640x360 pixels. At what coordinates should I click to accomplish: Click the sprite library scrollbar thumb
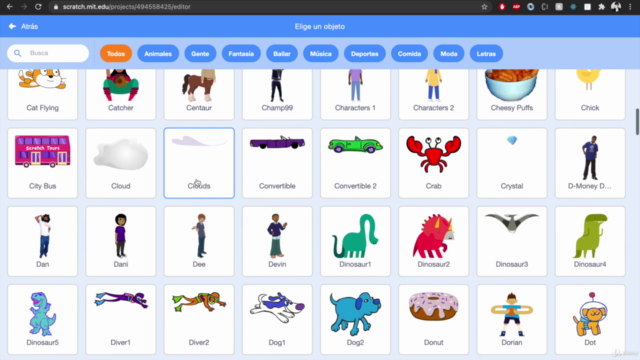(637, 121)
